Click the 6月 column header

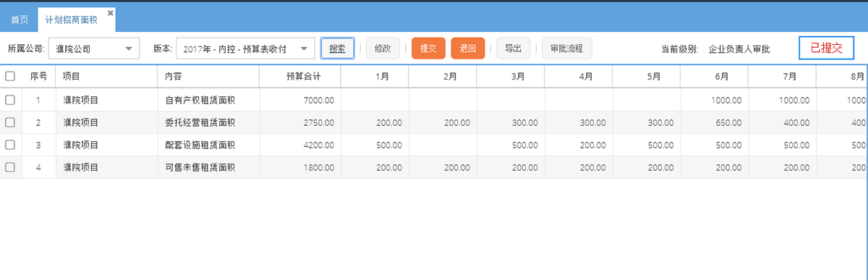click(715, 76)
